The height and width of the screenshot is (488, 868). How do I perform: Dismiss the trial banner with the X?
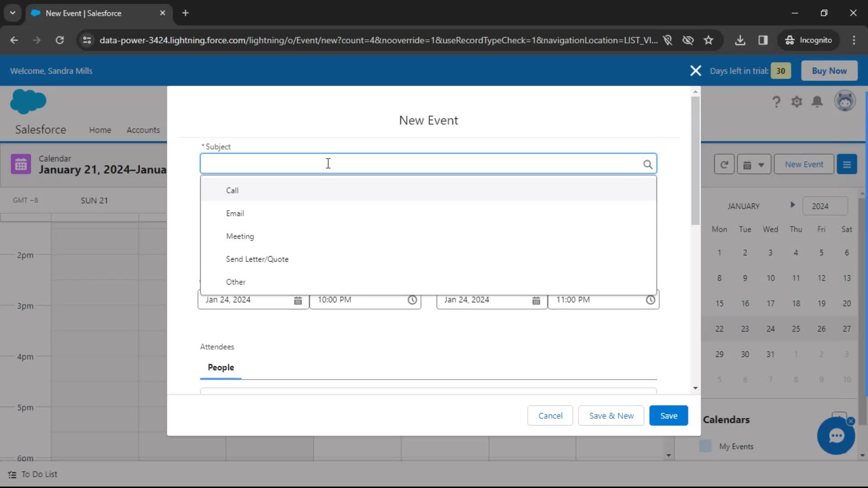pos(695,71)
